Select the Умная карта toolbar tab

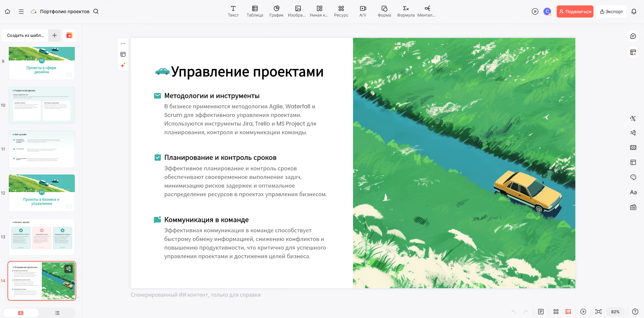point(319,11)
